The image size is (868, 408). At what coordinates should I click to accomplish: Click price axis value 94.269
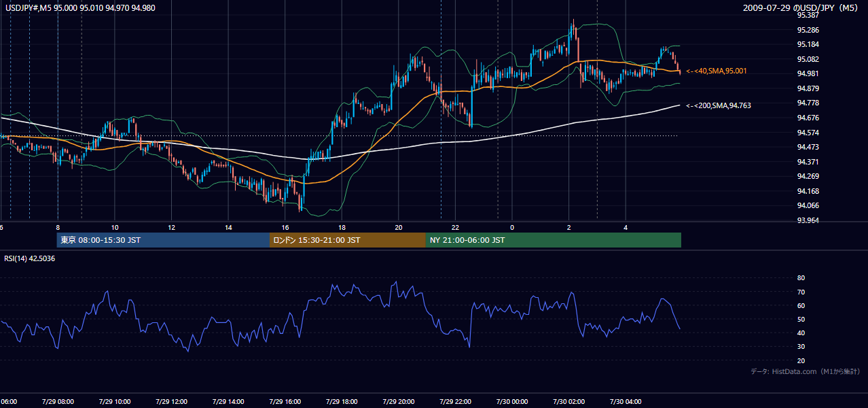[x=808, y=176]
